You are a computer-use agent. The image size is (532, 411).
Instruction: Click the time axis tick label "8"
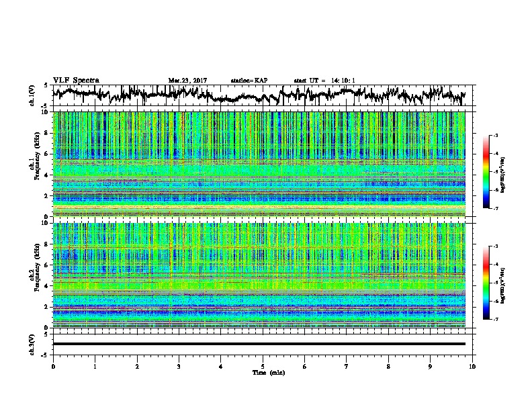tap(388, 366)
